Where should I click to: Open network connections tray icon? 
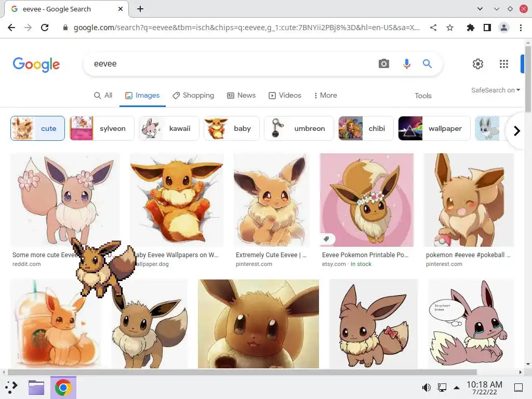tap(442, 387)
